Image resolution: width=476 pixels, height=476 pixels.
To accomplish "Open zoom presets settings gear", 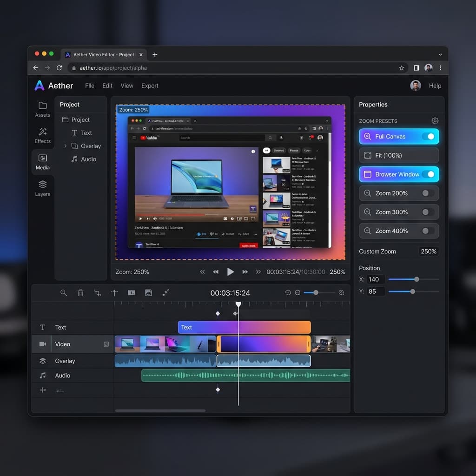I will (435, 121).
